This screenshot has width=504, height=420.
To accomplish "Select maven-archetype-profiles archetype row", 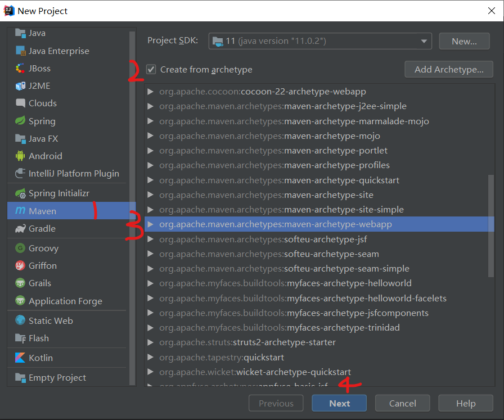I will (319, 165).
